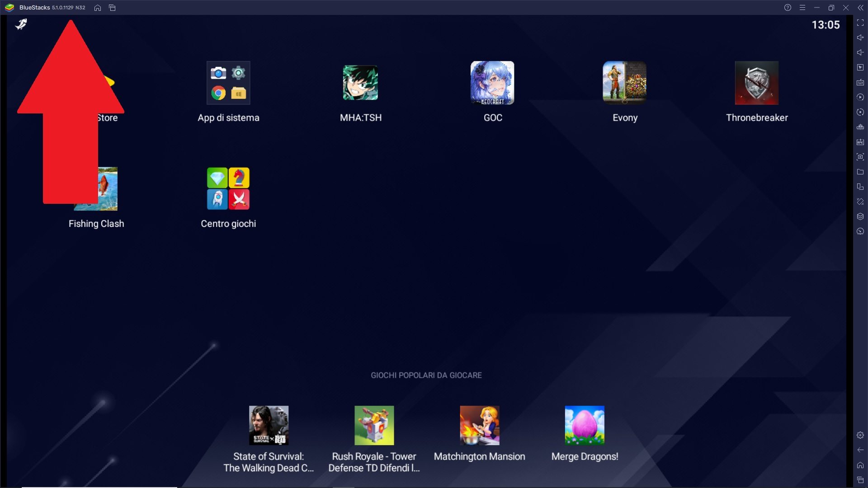Open Centro giochi

coord(228,188)
